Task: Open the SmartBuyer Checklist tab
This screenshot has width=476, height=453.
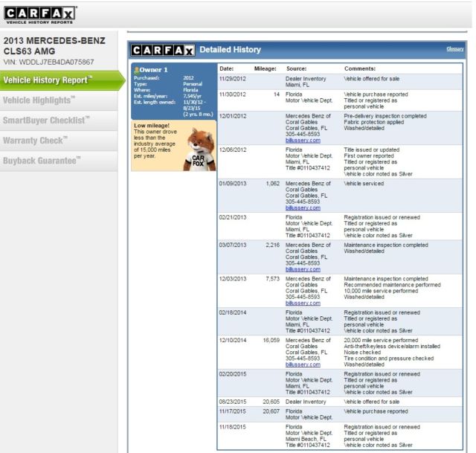Action: 59,121
